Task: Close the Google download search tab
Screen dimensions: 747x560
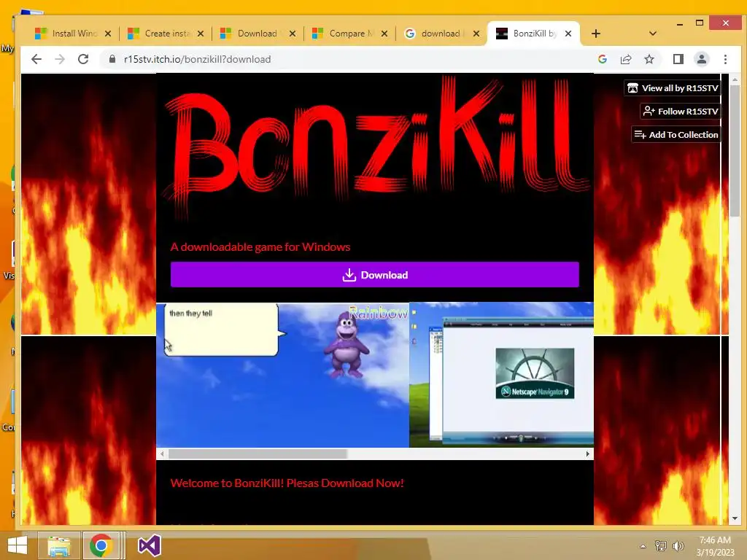Action: tap(476, 34)
